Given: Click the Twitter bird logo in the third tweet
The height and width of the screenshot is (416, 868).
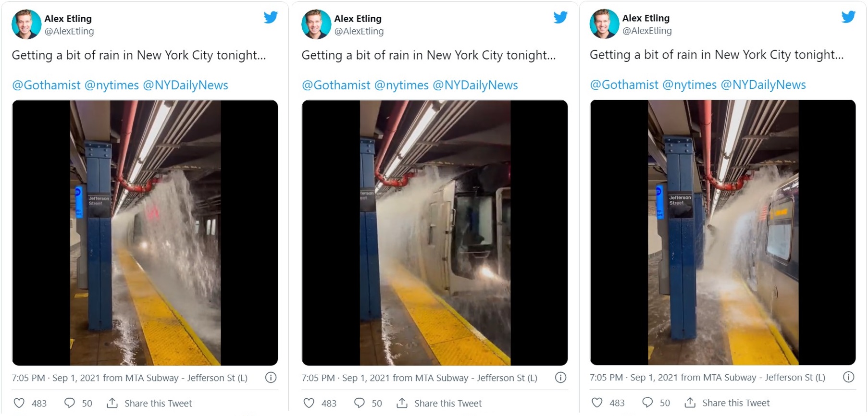Looking at the screenshot, I should [x=848, y=17].
